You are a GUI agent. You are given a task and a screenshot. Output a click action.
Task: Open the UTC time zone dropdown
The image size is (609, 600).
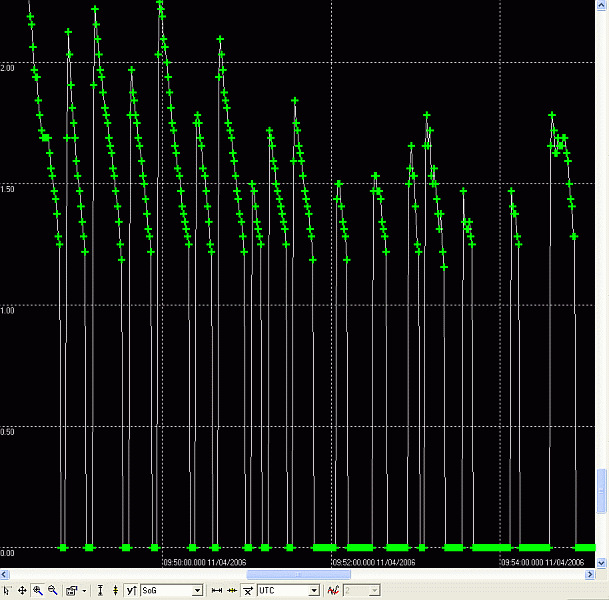point(314,591)
